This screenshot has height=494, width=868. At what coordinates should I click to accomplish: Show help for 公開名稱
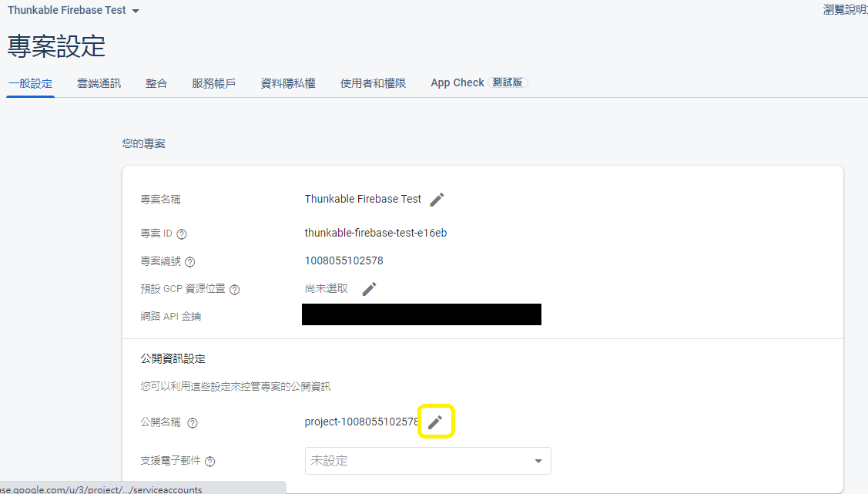pyautogui.click(x=192, y=423)
